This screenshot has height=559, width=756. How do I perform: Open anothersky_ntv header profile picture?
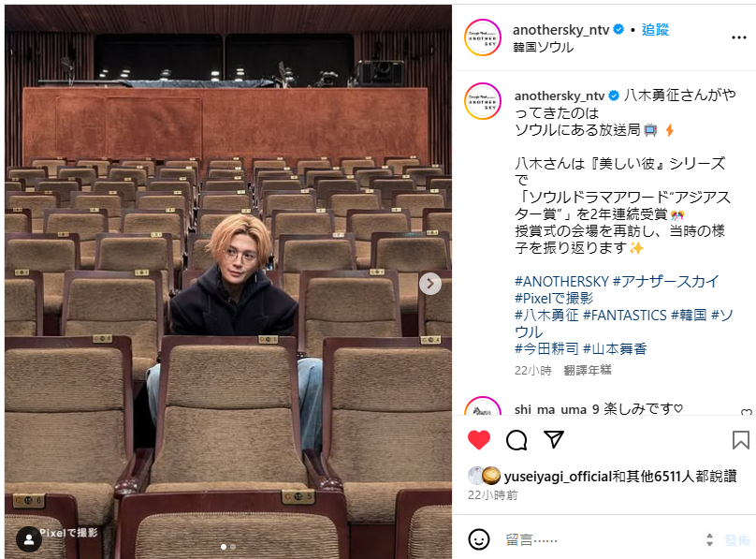pyautogui.click(x=483, y=37)
